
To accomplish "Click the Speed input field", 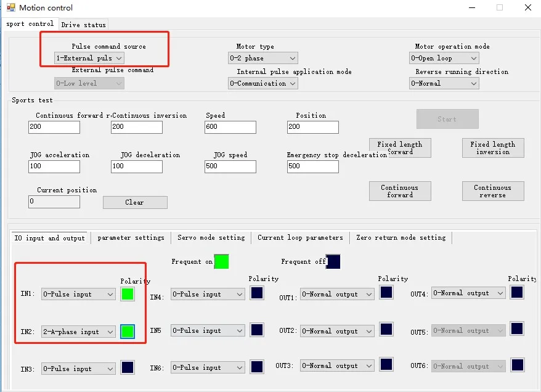I will click(x=230, y=127).
